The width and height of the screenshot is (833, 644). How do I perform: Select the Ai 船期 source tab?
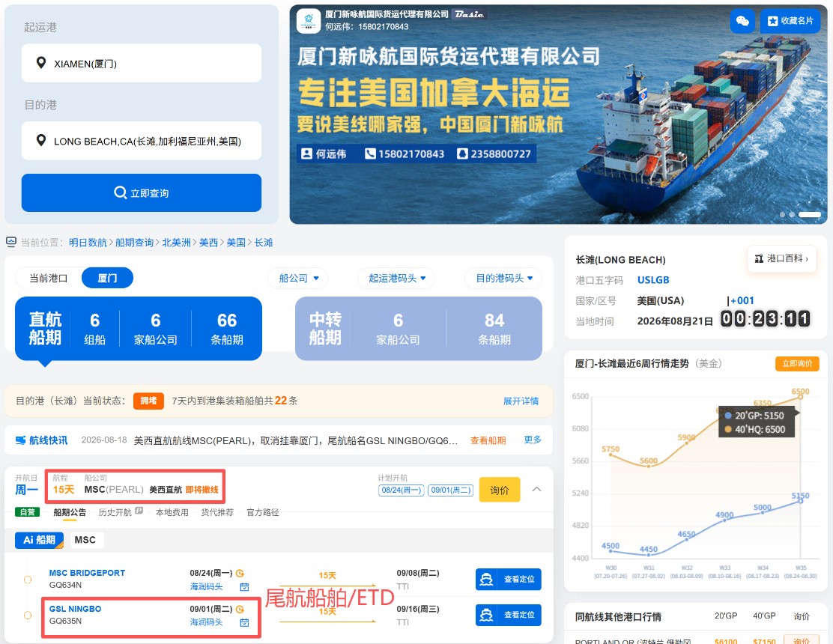click(x=39, y=540)
